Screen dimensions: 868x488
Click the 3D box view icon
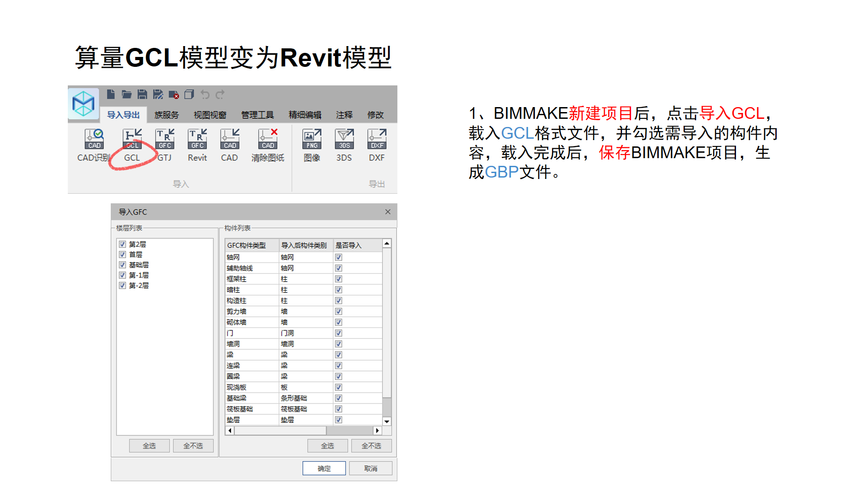(x=189, y=94)
